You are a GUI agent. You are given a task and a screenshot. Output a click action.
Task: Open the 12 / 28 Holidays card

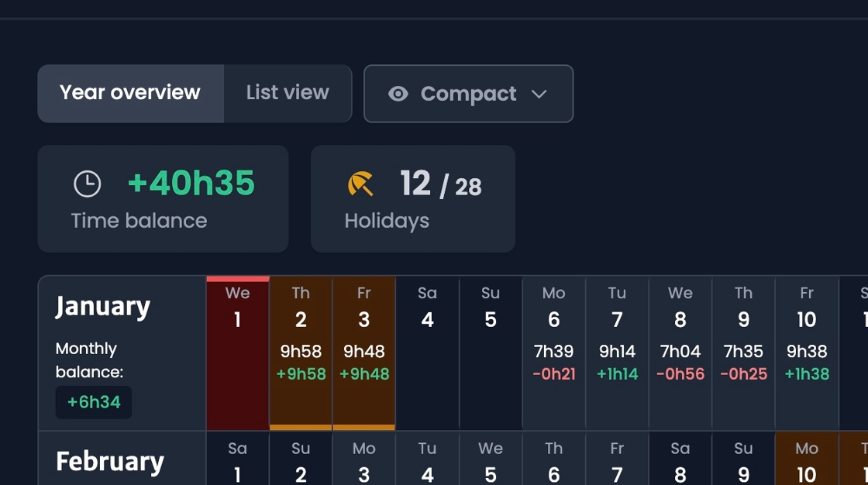[413, 199]
